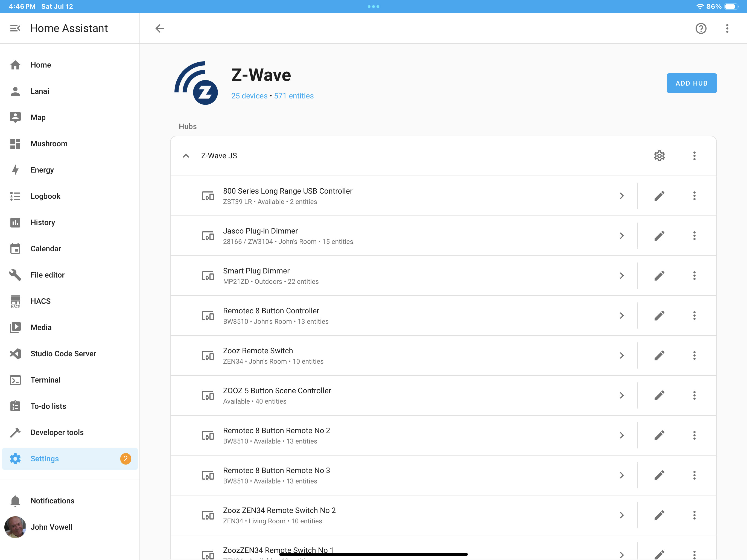The height and width of the screenshot is (560, 747).
Task: Open the help question mark icon
Action: (701, 28)
